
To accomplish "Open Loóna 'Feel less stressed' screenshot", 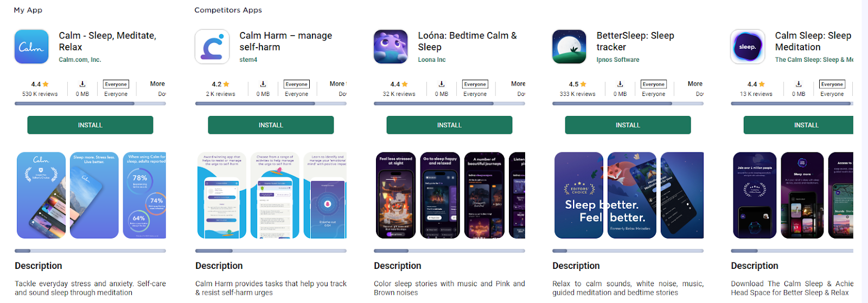I will [x=396, y=195].
